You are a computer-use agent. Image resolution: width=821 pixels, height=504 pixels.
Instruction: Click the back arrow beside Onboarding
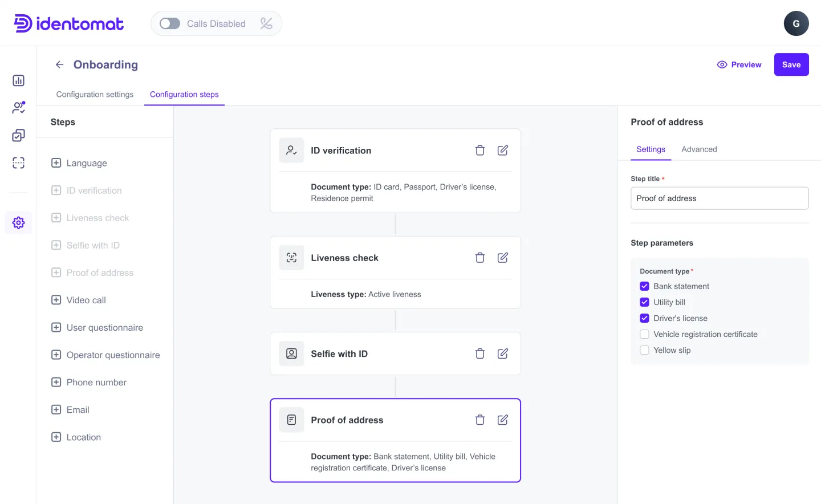59,64
